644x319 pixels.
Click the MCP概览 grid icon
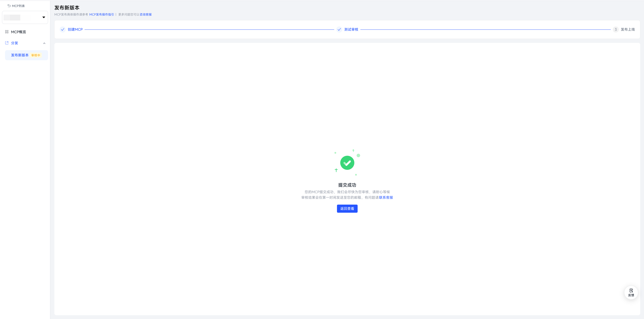pyautogui.click(x=7, y=32)
